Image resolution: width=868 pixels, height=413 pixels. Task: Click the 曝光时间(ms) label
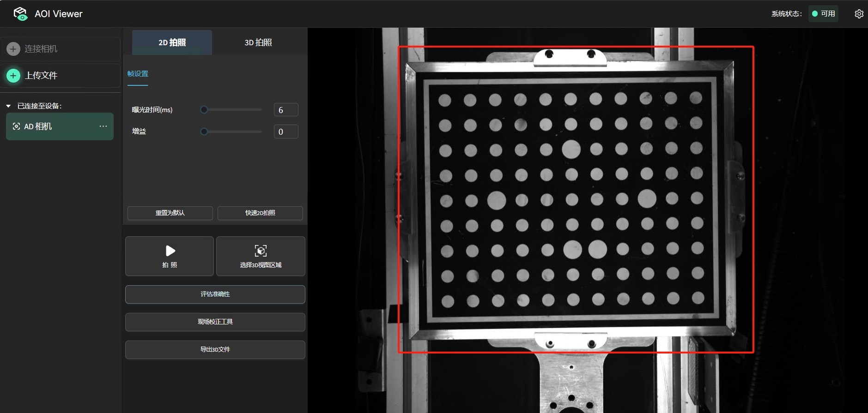152,110
